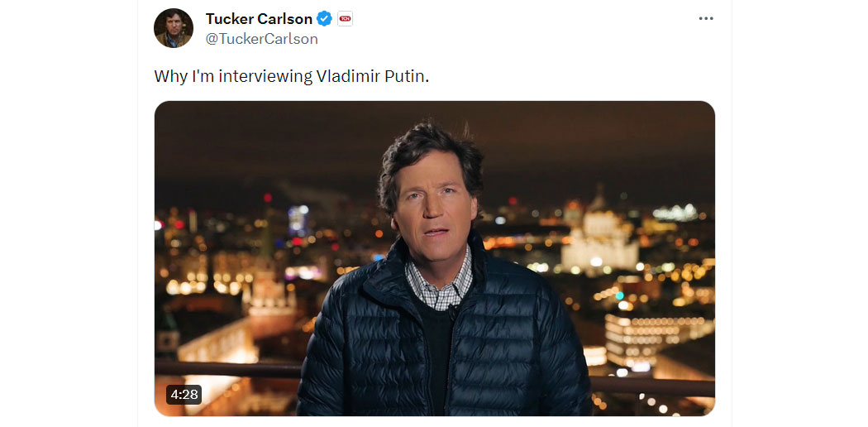The image size is (868, 427).
Task: Click the white lit building in the video
Action: (600, 237)
